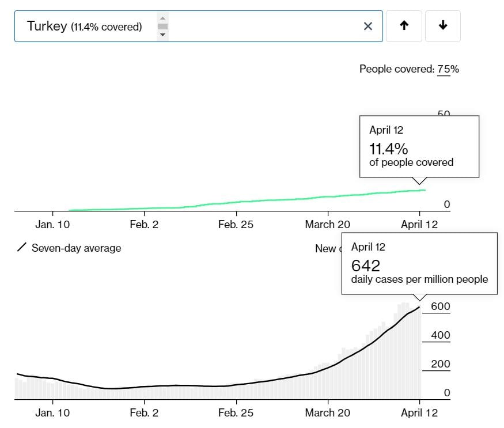Click the Feb. 25 label on the cases chart axis
The image size is (504, 428).
click(236, 413)
